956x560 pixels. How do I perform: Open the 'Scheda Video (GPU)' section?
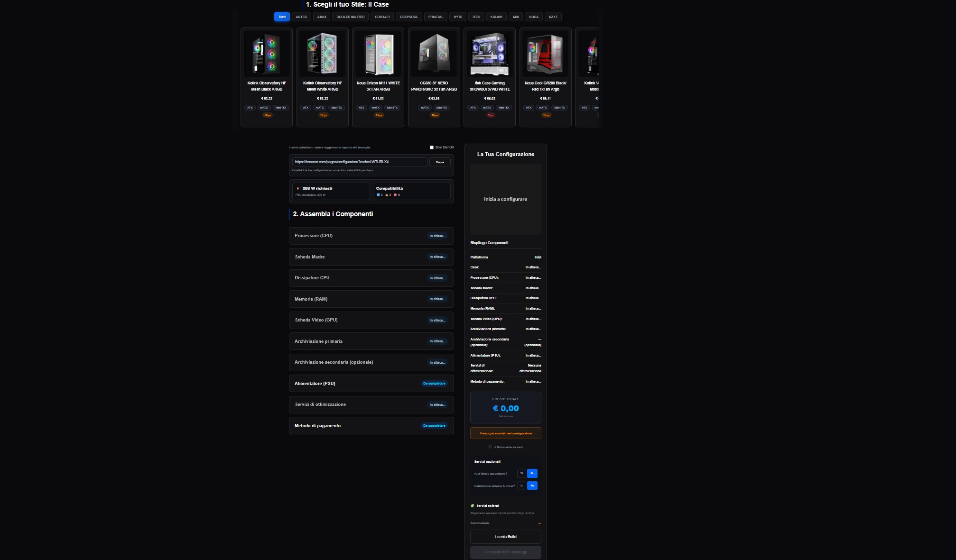371,320
